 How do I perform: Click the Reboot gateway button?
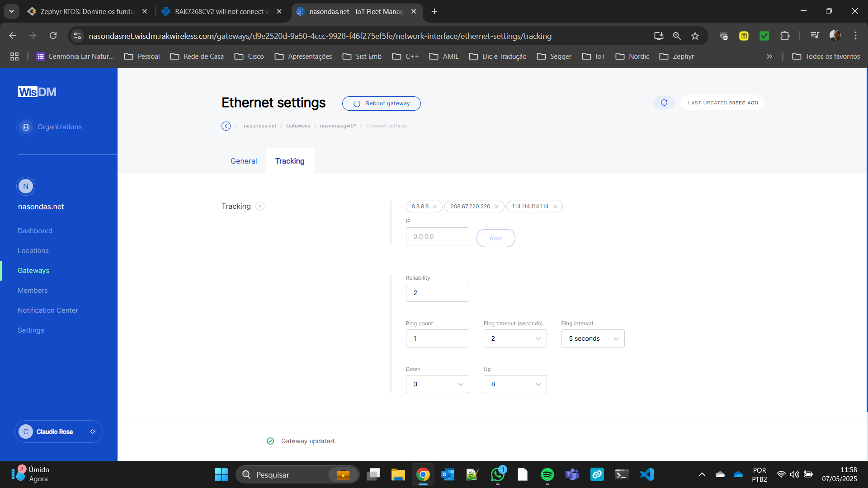[381, 103]
